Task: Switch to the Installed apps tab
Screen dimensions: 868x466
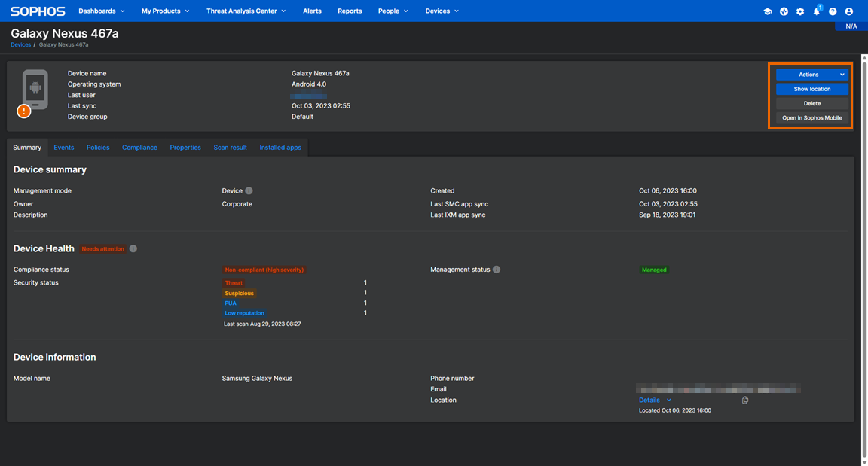Action: point(280,148)
